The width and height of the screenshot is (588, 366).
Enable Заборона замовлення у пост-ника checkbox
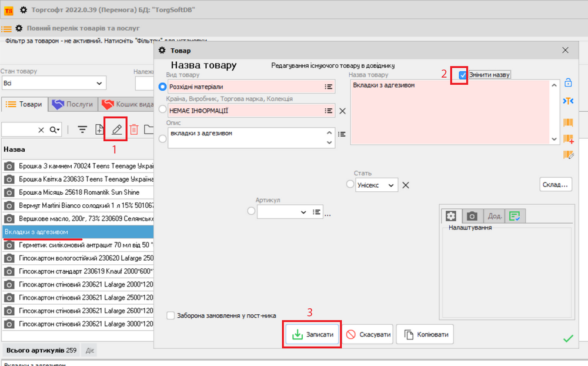click(x=171, y=315)
